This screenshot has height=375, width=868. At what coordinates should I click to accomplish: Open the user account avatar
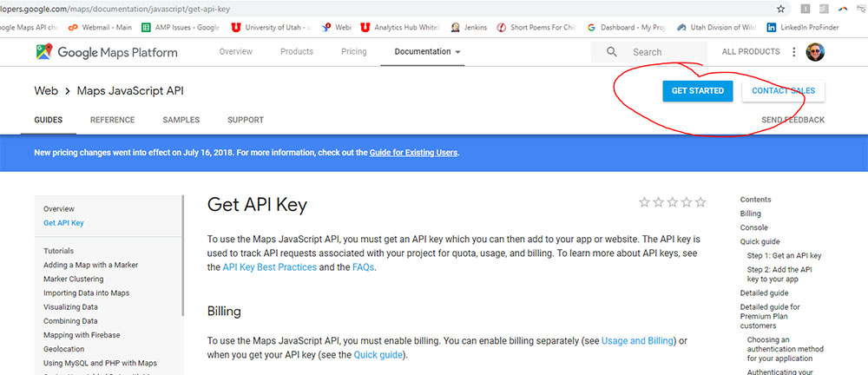coord(815,51)
